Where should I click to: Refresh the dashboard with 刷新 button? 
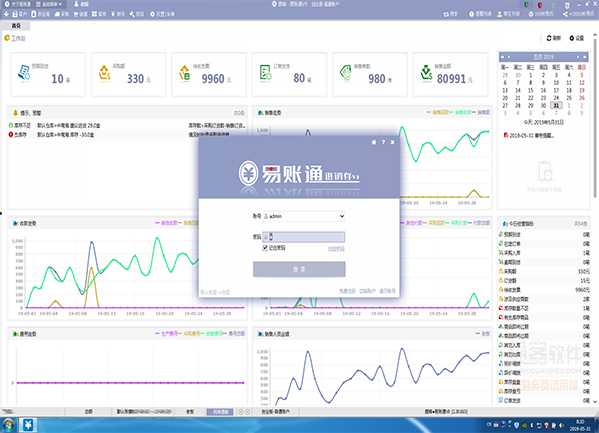click(x=554, y=38)
